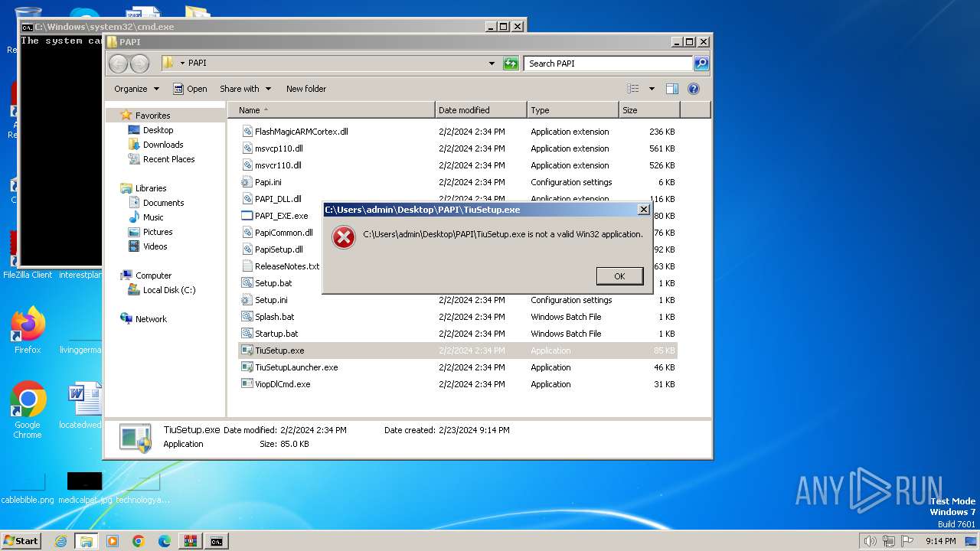
Task: Select the Setup.bat file icon
Action: [x=247, y=283]
